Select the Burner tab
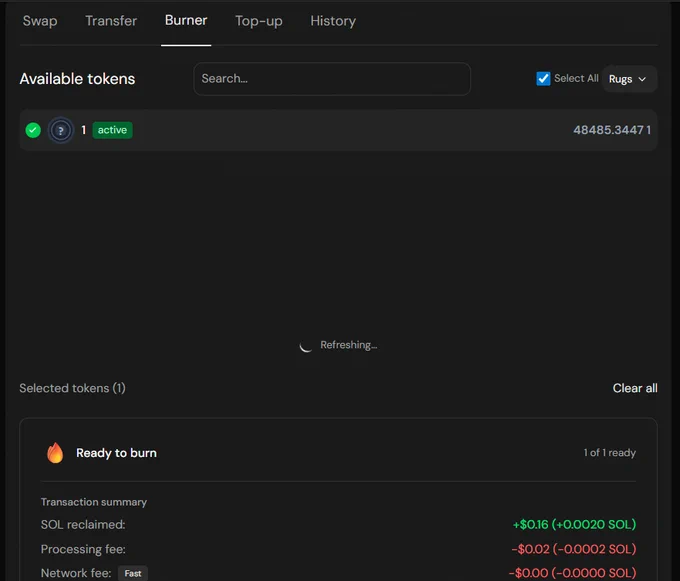Screen dimensions: 680x581 pyautogui.click(x=186, y=20)
